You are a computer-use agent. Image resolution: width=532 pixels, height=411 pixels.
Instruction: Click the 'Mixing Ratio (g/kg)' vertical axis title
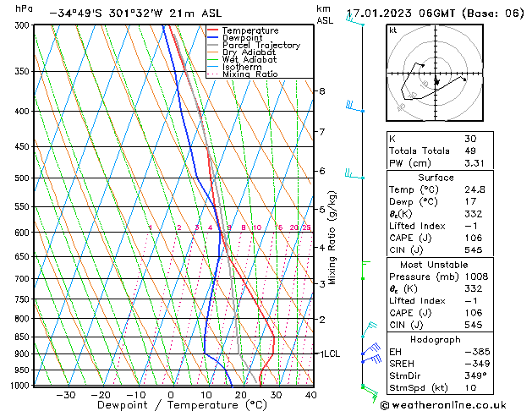tap(332, 238)
